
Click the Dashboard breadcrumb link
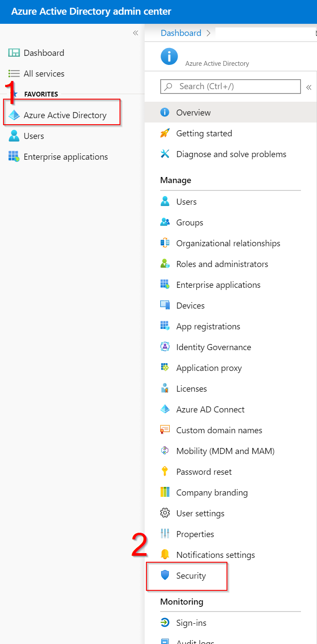181,33
